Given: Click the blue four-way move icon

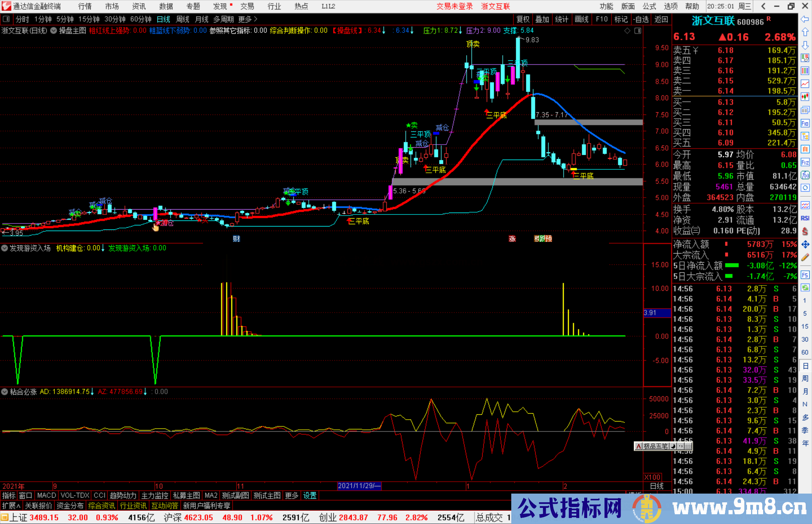Looking at the screenshot, I should pyautogui.click(x=805, y=245).
